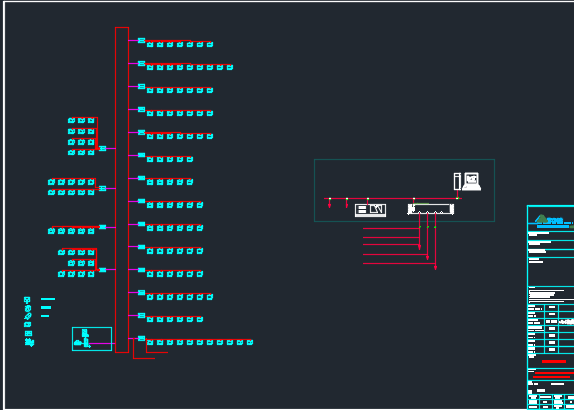The image size is (574, 410).
Task: Select the grid-shaped legend symbol
Action: click(x=28, y=333)
